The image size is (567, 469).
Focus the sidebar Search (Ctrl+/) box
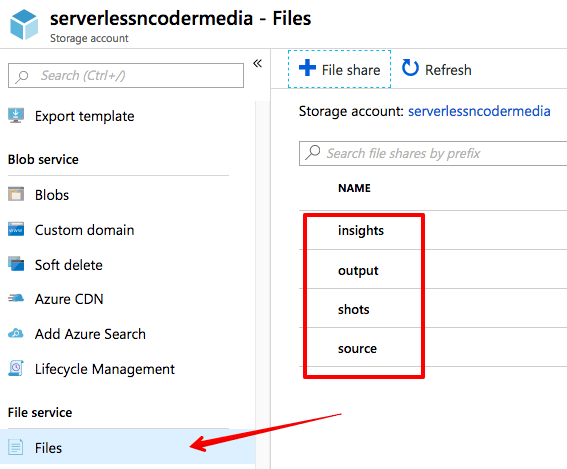126,75
